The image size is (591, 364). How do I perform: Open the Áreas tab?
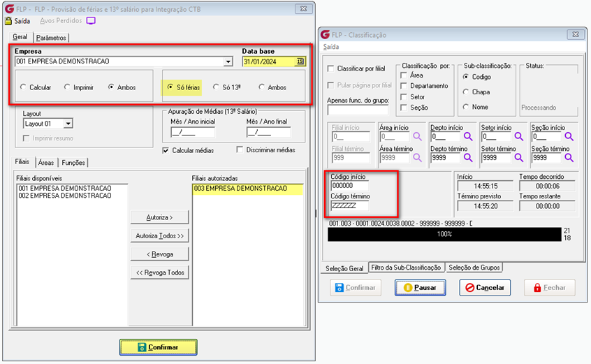tap(46, 162)
